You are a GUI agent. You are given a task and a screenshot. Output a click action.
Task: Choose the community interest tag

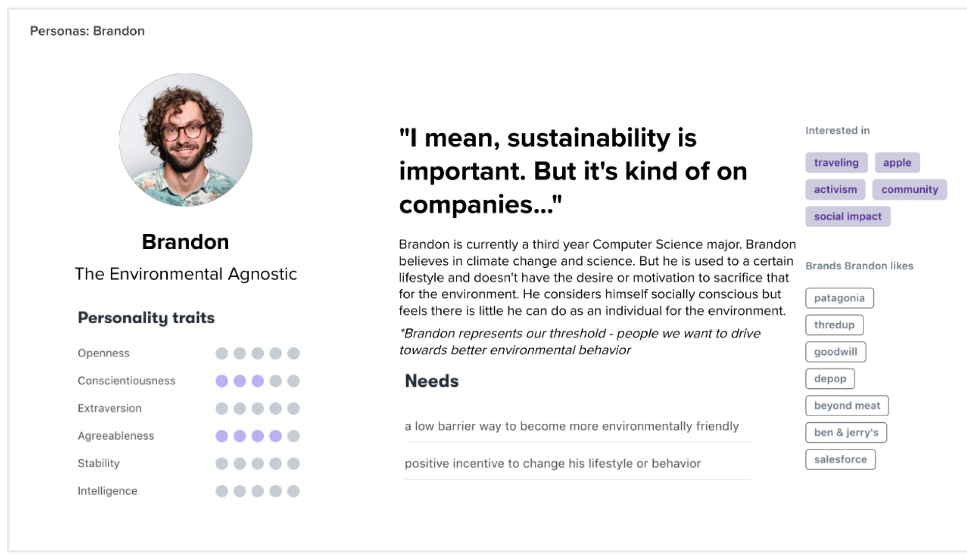909,190
